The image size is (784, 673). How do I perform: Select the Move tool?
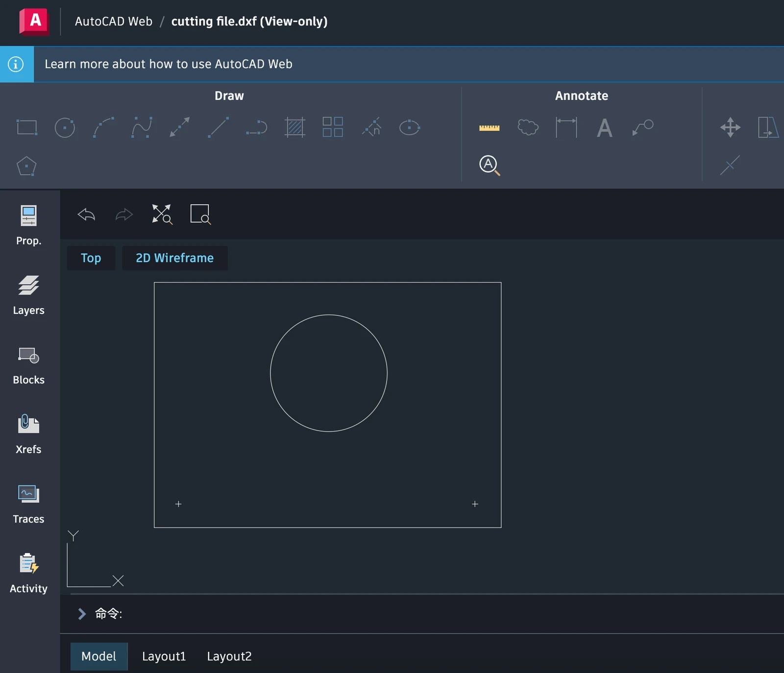pyautogui.click(x=730, y=127)
